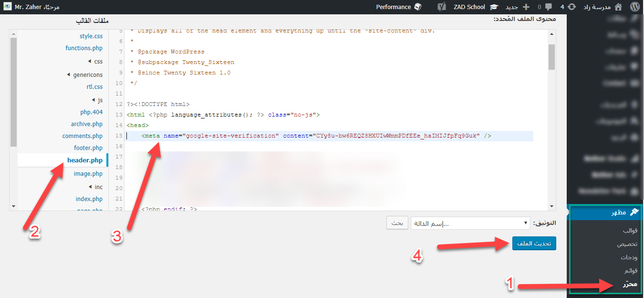
Task: Open the WordPress logo menu
Action: pos(634,7)
